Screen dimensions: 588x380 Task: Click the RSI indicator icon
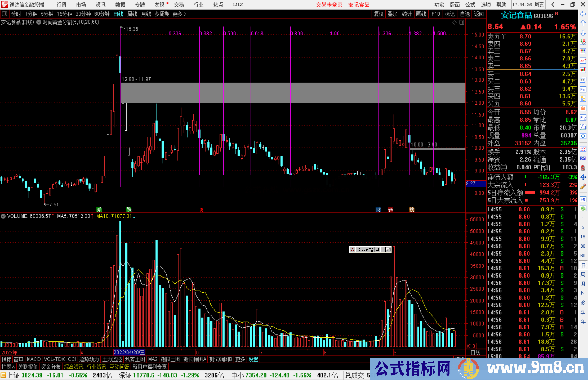583,158
